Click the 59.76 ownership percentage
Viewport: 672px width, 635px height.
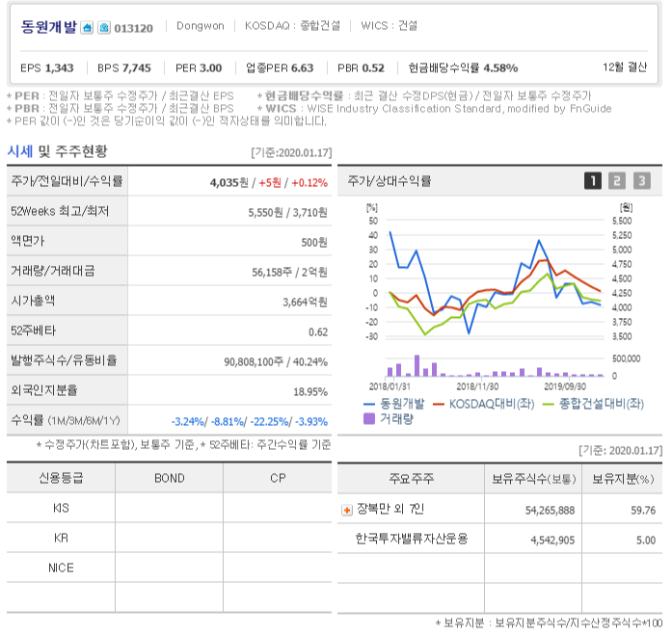(x=643, y=510)
